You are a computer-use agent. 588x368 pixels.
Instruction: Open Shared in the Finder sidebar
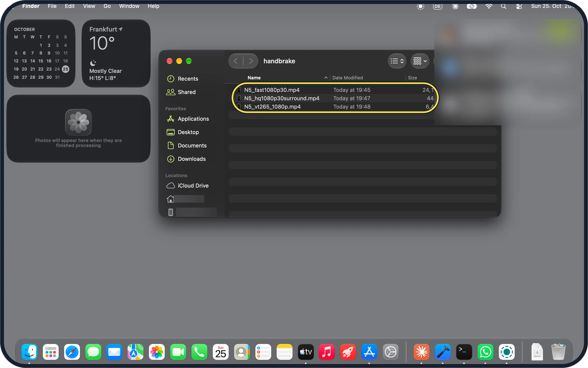(x=181, y=92)
